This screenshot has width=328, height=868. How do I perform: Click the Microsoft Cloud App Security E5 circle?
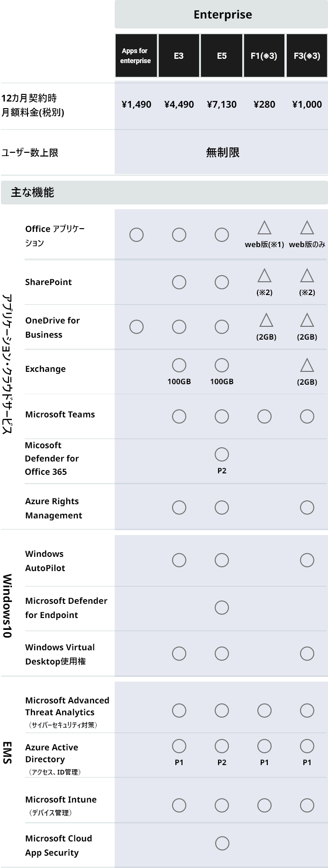point(222,843)
